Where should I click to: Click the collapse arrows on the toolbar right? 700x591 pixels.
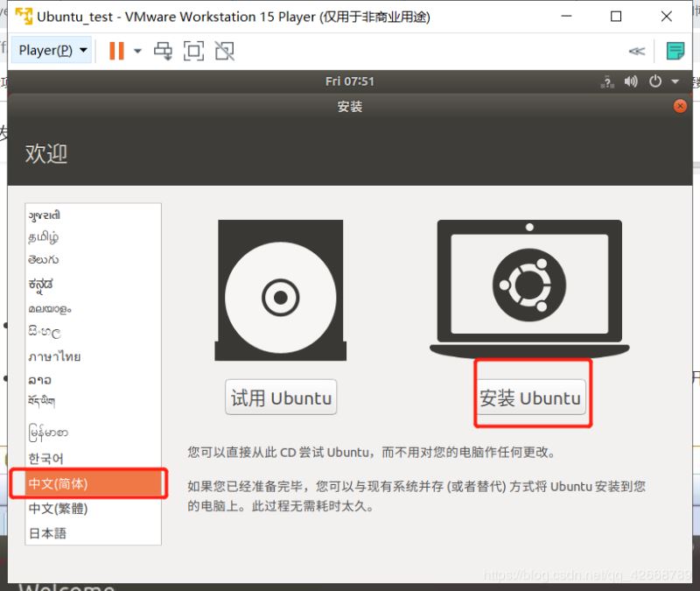(638, 51)
